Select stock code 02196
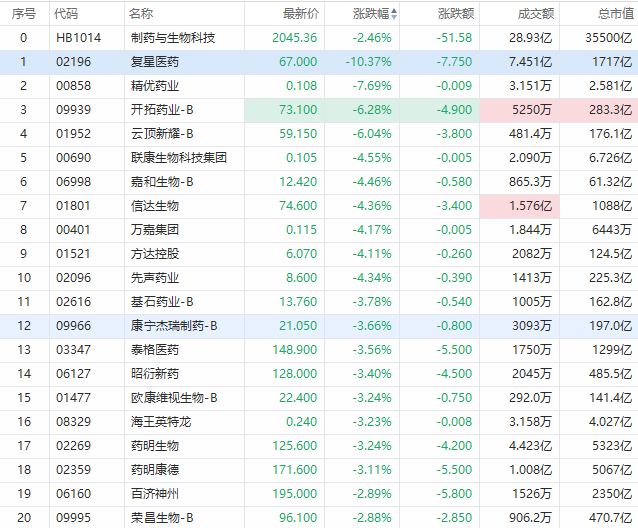 click(x=73, y=62)
